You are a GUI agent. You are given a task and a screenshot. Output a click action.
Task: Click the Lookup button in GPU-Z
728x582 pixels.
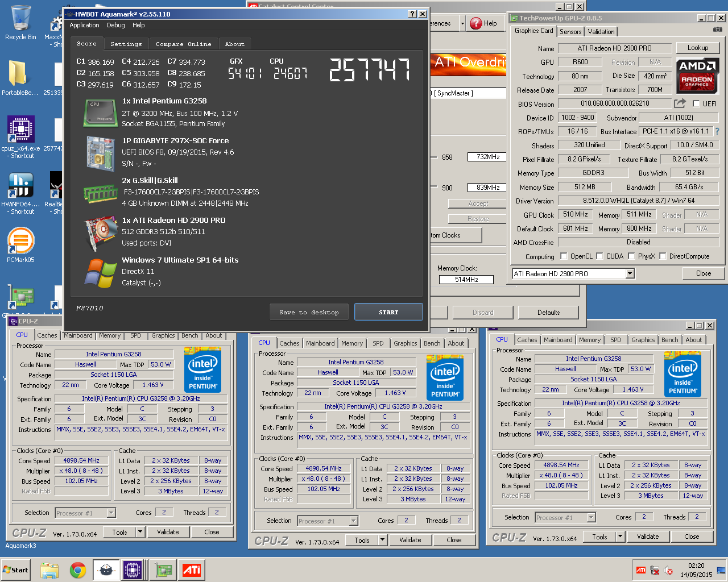point(698,48)
